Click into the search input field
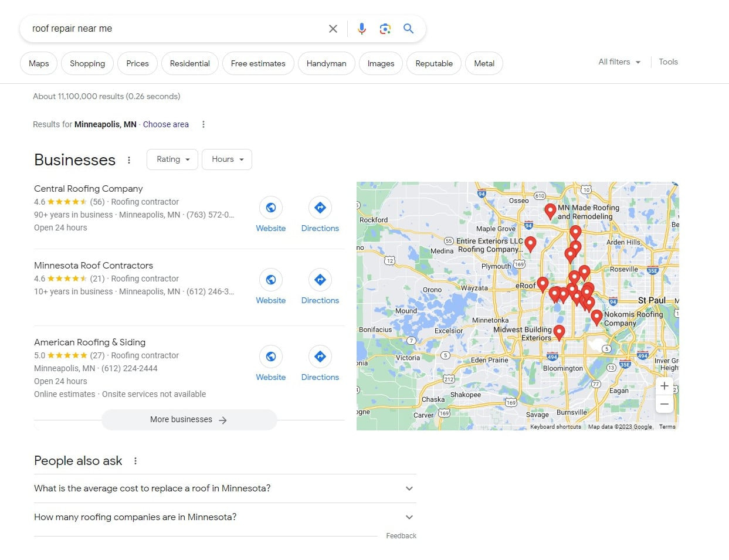 [176, 29]
